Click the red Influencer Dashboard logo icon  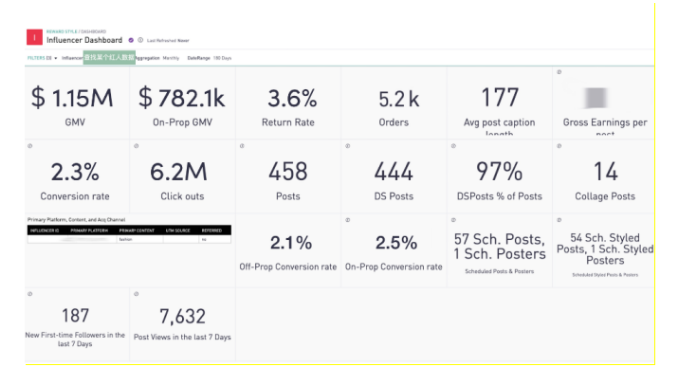tap(34, 37)
